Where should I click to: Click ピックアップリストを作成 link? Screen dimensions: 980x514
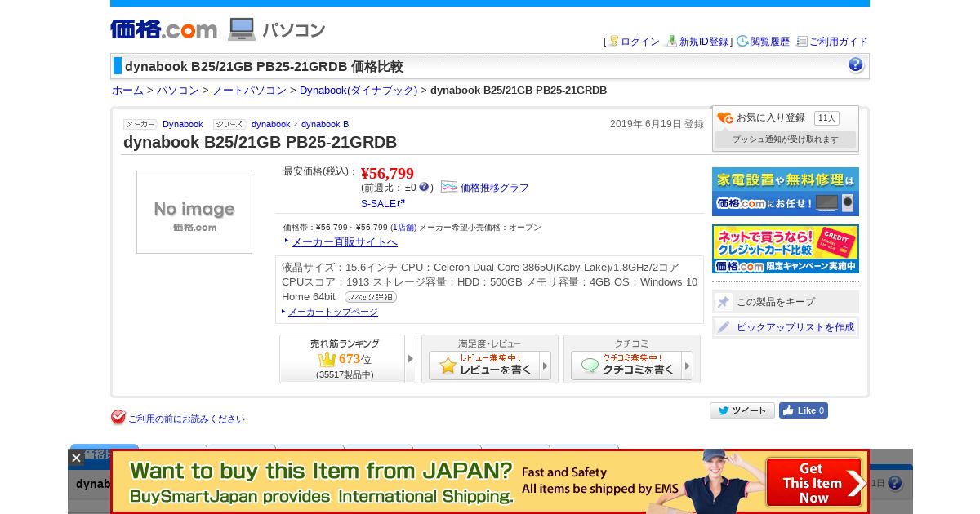pyautogui.click(x=795, y=327)
